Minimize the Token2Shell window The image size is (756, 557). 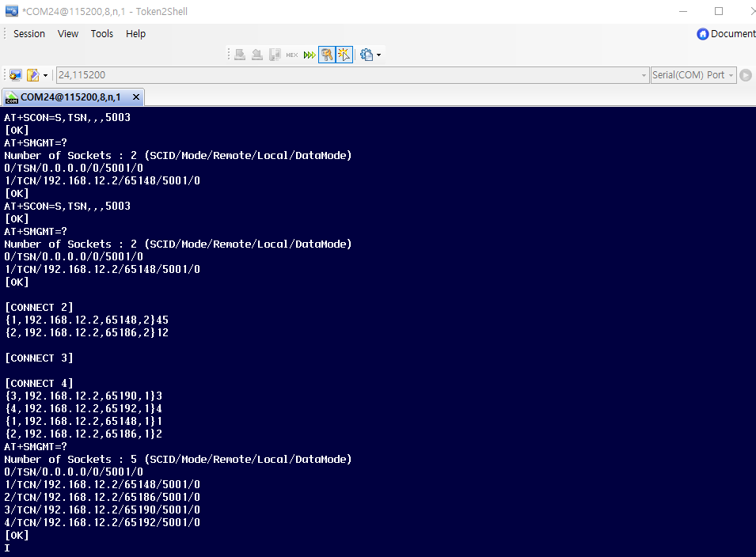coord(683,11)
